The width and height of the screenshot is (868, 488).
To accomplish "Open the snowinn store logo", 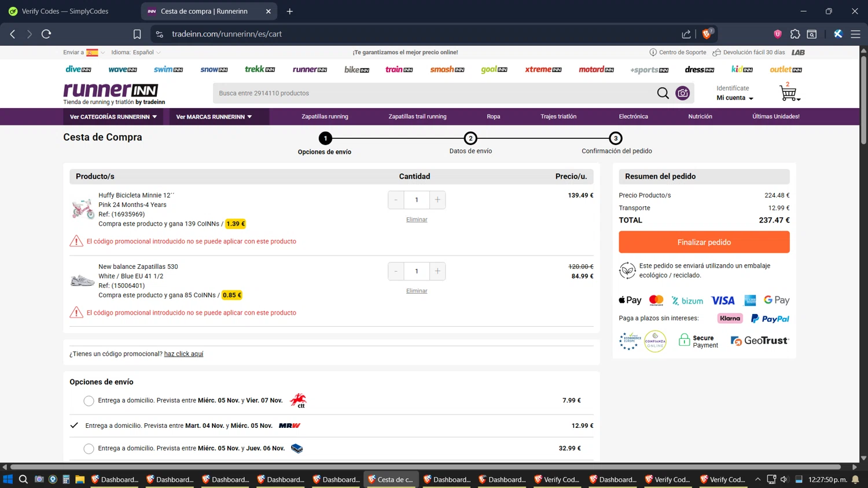I will [214, 69].
